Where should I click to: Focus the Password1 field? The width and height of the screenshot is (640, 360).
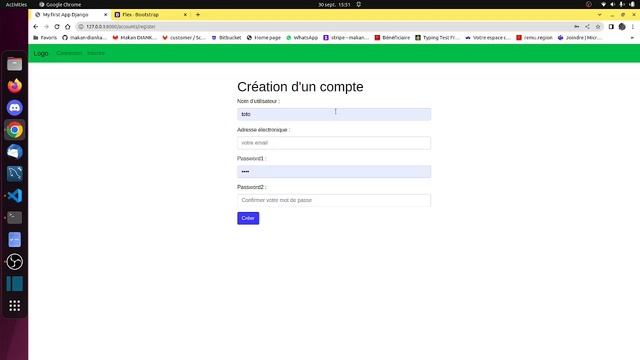334,171
